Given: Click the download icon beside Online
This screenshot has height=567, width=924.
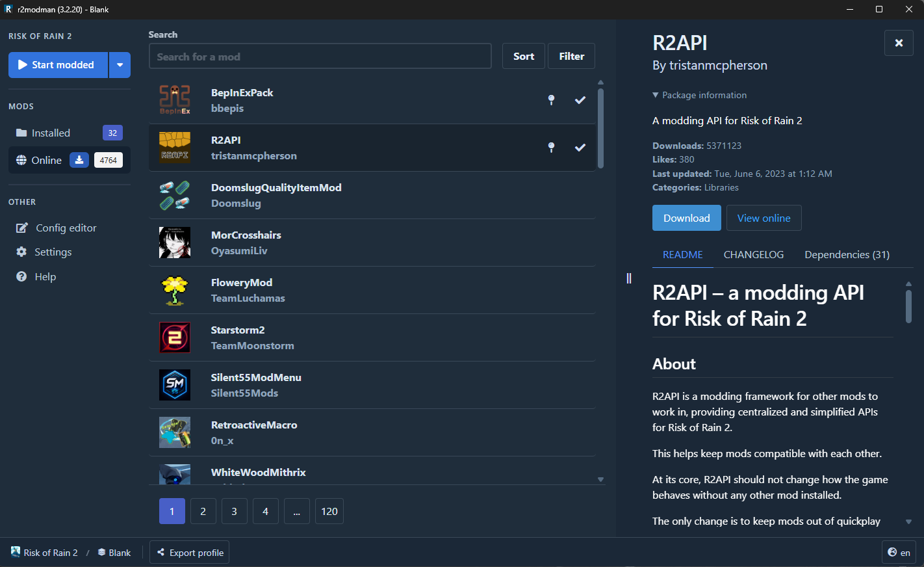Looking at the screenshot, I should (79, 160).
